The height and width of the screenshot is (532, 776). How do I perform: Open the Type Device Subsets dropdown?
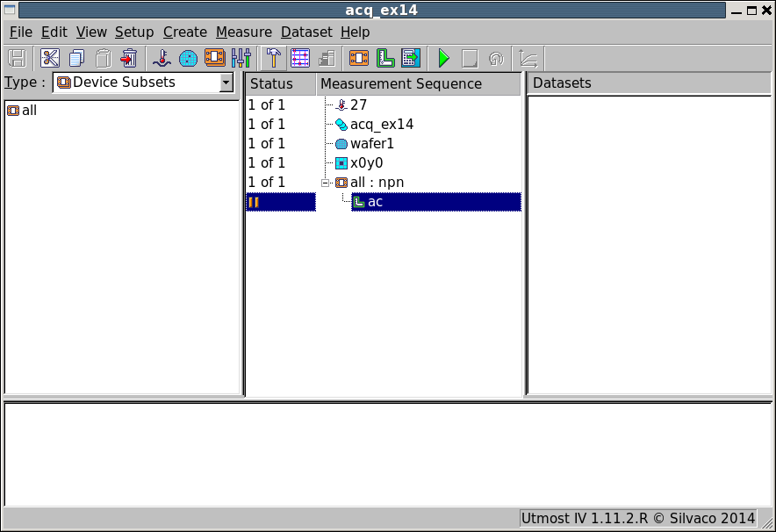point(143,83)
